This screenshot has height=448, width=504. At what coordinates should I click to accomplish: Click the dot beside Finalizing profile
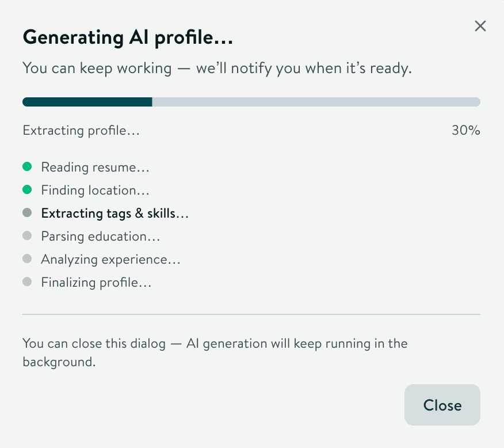27,282
